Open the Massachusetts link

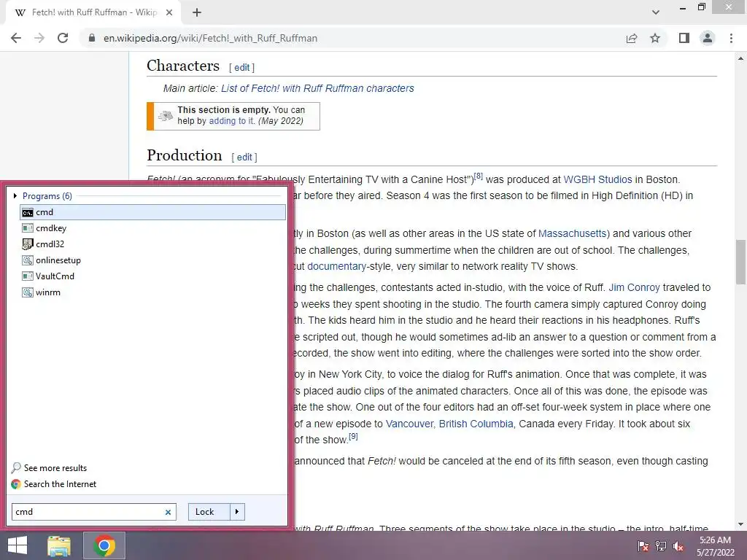click(x=572, y=234)
